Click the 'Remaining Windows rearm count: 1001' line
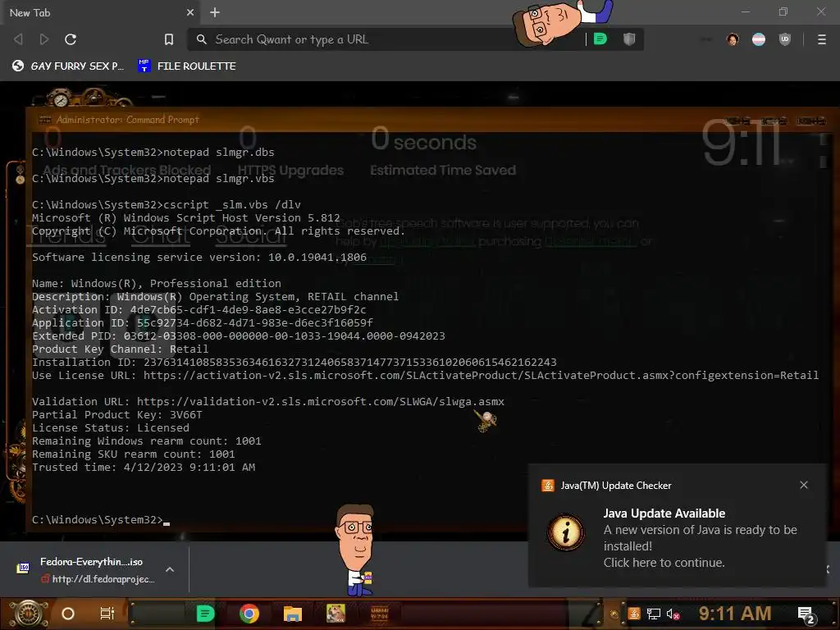 (146, 441)
